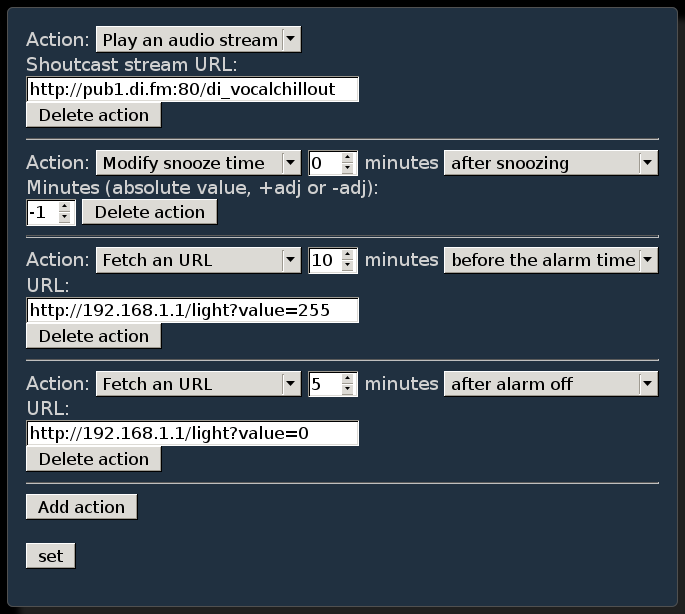Delete the light value=255 fetch action
Screen dimensions: 685x614
pos(93,336)
